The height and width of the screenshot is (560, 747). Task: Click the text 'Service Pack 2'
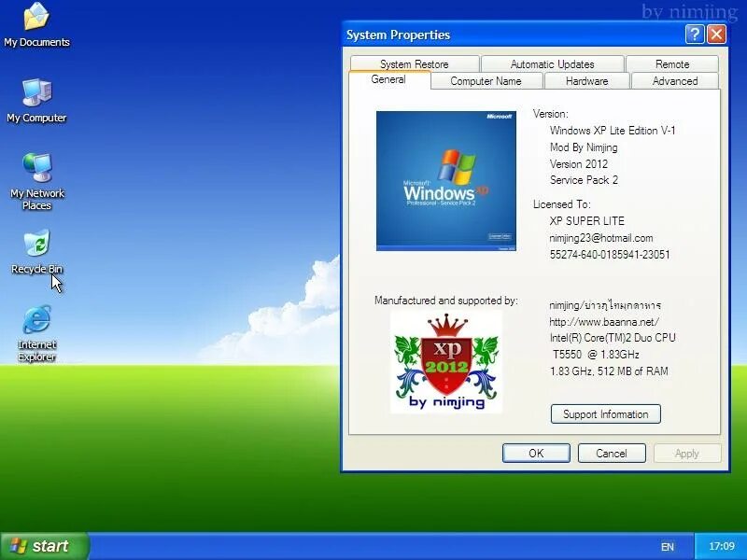coord(585,180)
